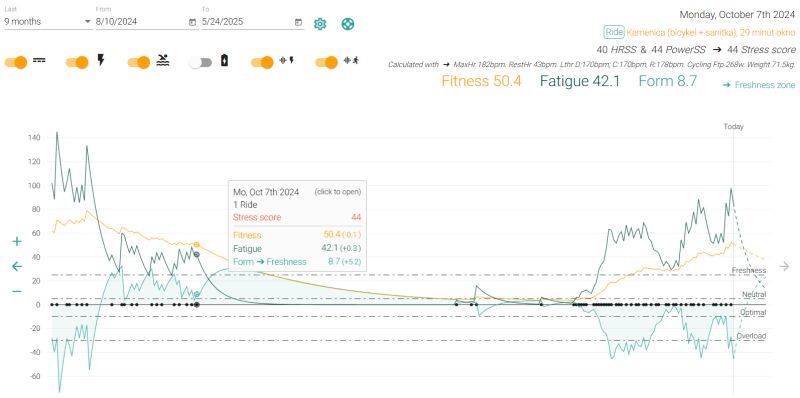Open the fitness trend settings gear
The height and width of the screenshot is (398, 800).
pos(320,23)
